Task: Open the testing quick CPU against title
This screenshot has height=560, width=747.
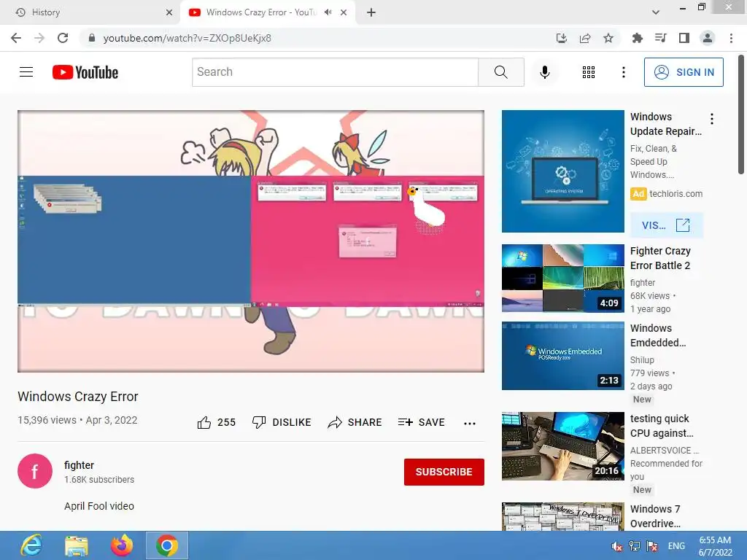Action: [x=662, y=426]
